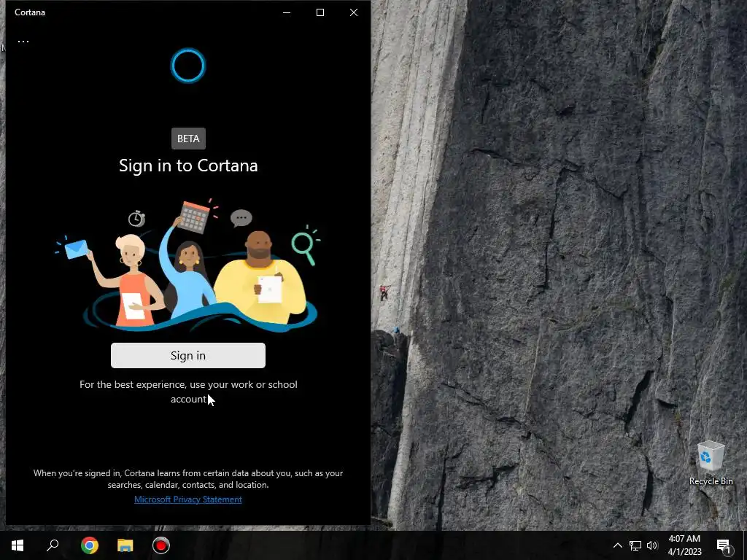The width and height of the screenshot is (747, 560).
Task: Launch Google Chrome from the taskbar
Action: (x=90, y=545)
